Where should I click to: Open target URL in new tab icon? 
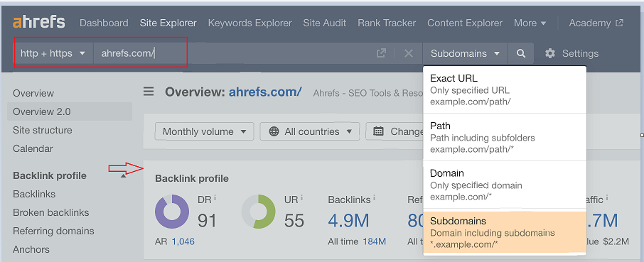coord(381,53)
